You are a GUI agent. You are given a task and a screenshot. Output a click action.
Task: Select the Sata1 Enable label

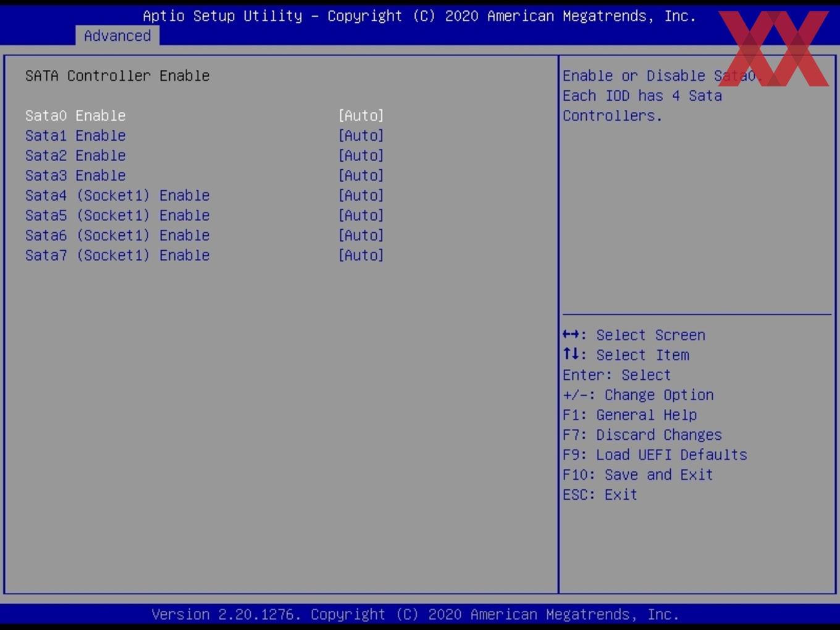(x=75, y=135)
